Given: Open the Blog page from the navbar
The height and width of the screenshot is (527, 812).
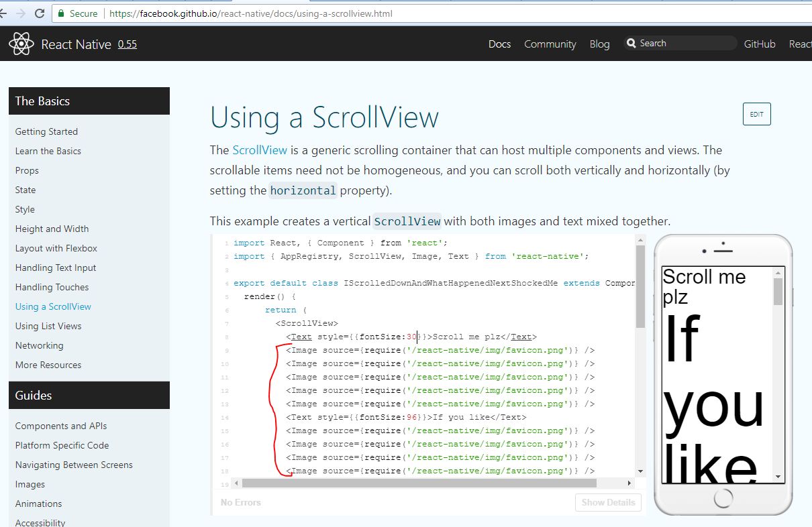Looking at the screenshot, I should click(x=599, y=44).
